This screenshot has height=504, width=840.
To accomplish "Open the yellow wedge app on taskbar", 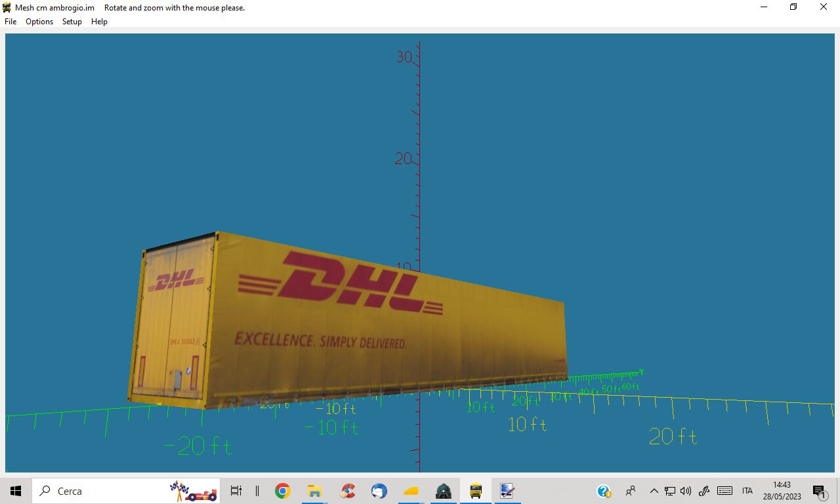I will coord(411,491).
